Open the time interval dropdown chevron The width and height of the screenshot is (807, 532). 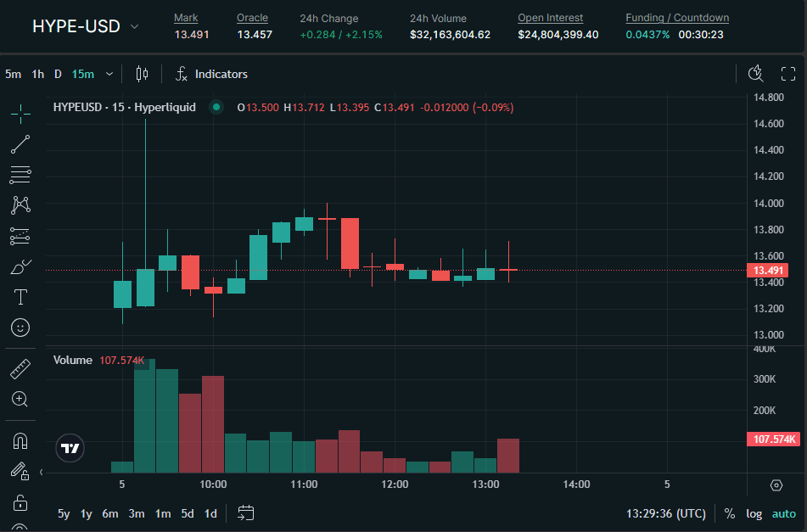(109, 74)
